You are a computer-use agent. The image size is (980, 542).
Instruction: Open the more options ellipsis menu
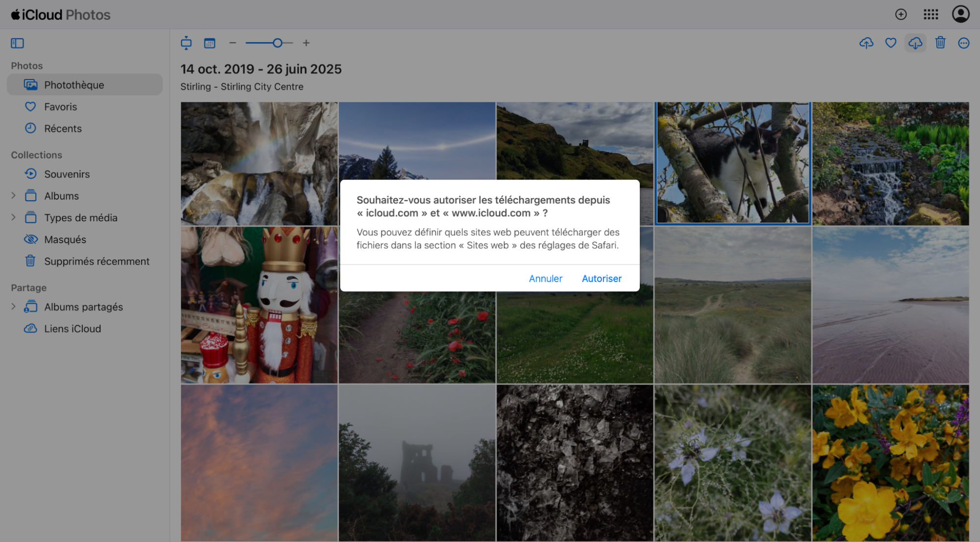point(963,43)
